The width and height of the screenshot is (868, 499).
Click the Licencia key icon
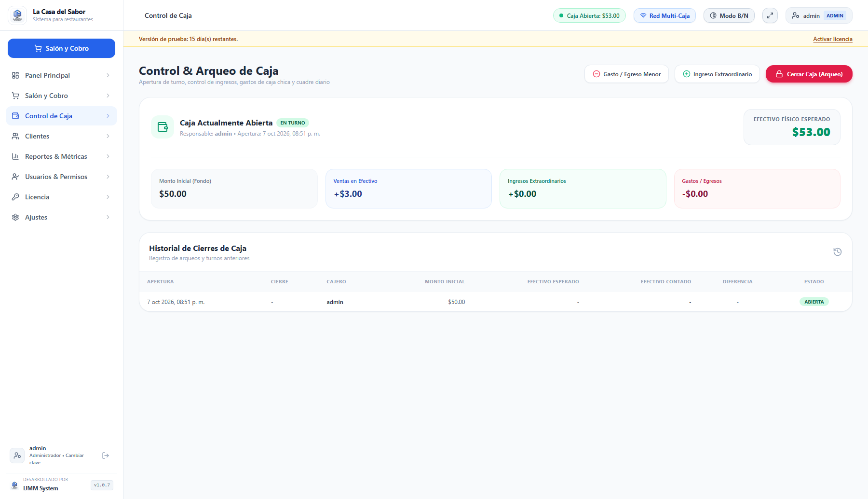coord(15,197)
